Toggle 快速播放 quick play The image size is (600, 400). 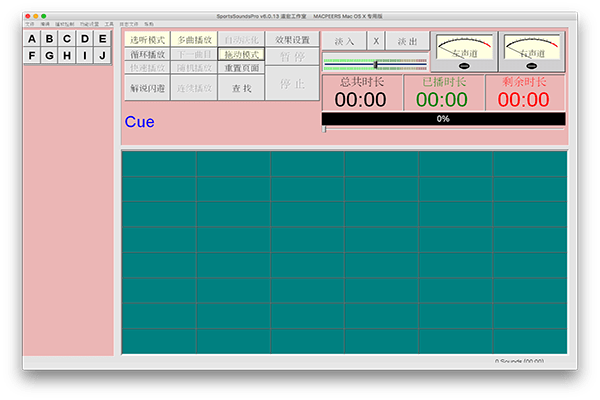click(147, 68)
